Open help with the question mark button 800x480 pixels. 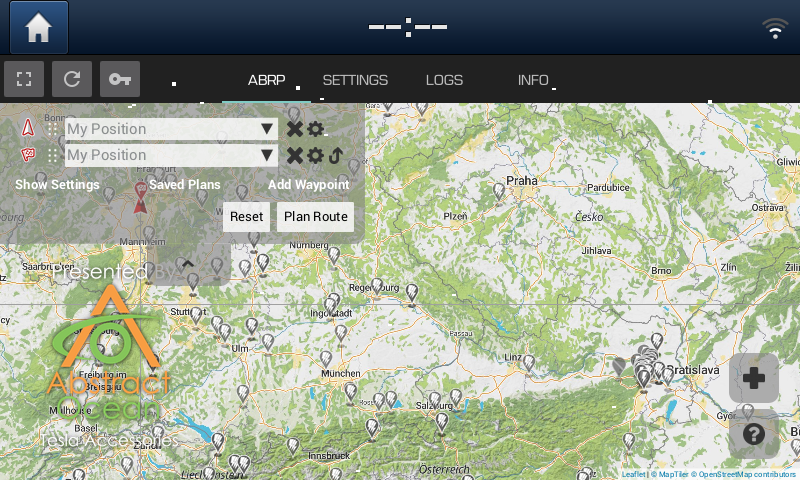754,434
